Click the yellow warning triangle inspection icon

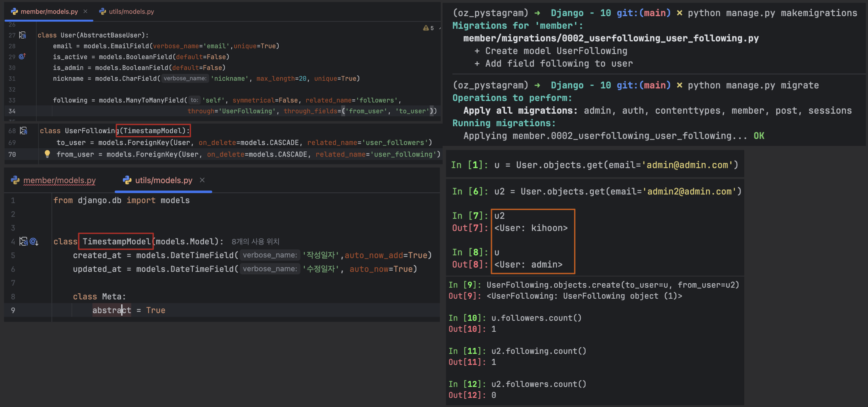(426, 28)
